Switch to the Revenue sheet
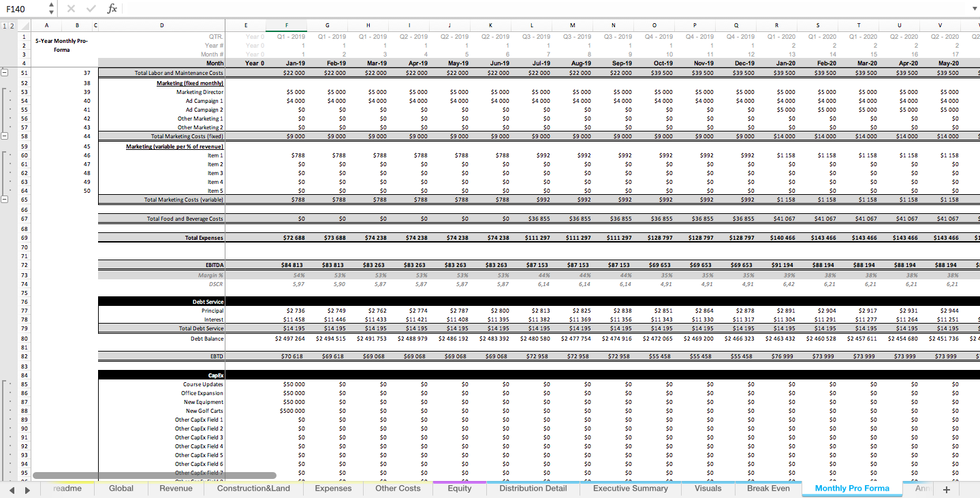 [x=176, y=488]
